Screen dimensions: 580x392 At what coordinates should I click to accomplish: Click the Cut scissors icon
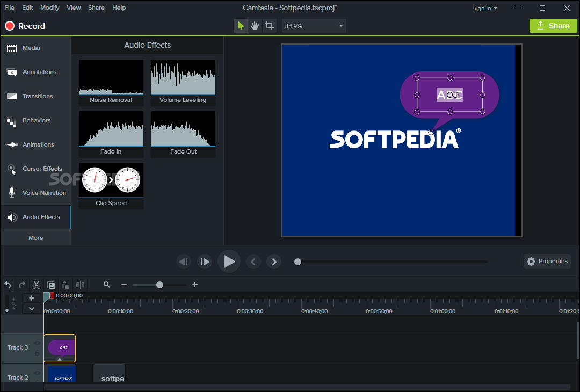pos(37,285)
